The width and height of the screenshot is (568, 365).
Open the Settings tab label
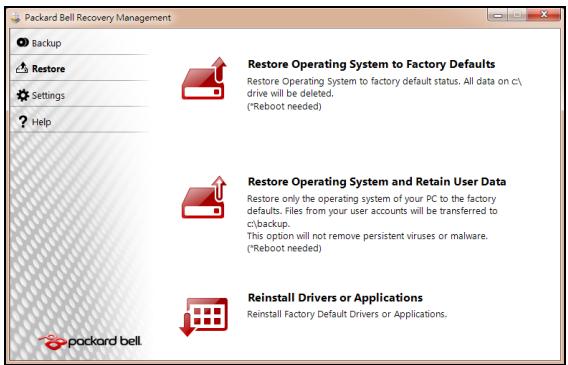pyautogui.click(x=48, y=96)
